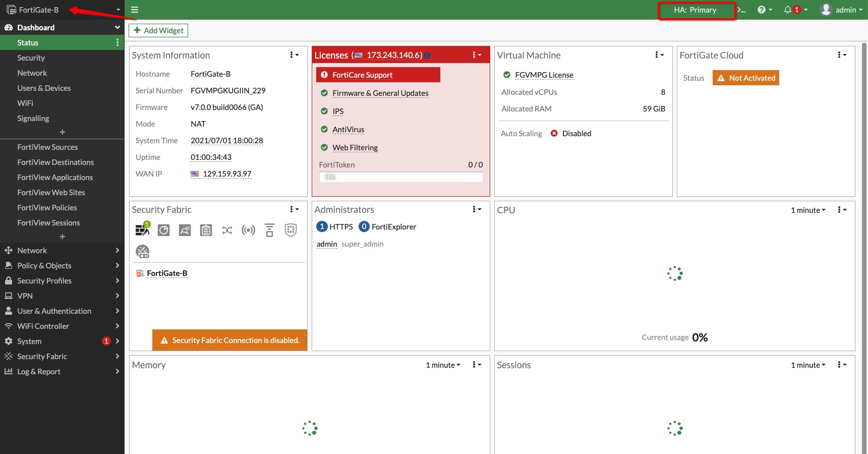
Task: Click the Add Widget button
Action: coord(158,31)
